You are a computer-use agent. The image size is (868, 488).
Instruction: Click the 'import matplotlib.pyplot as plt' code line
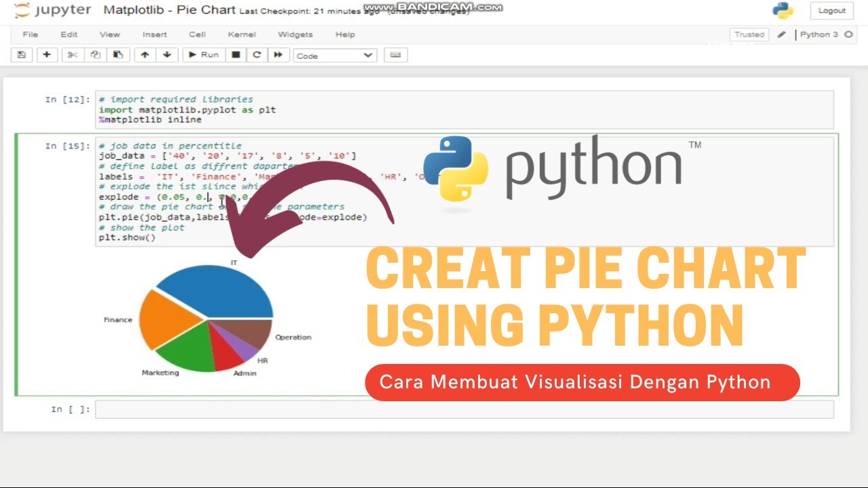pos(187,109)
